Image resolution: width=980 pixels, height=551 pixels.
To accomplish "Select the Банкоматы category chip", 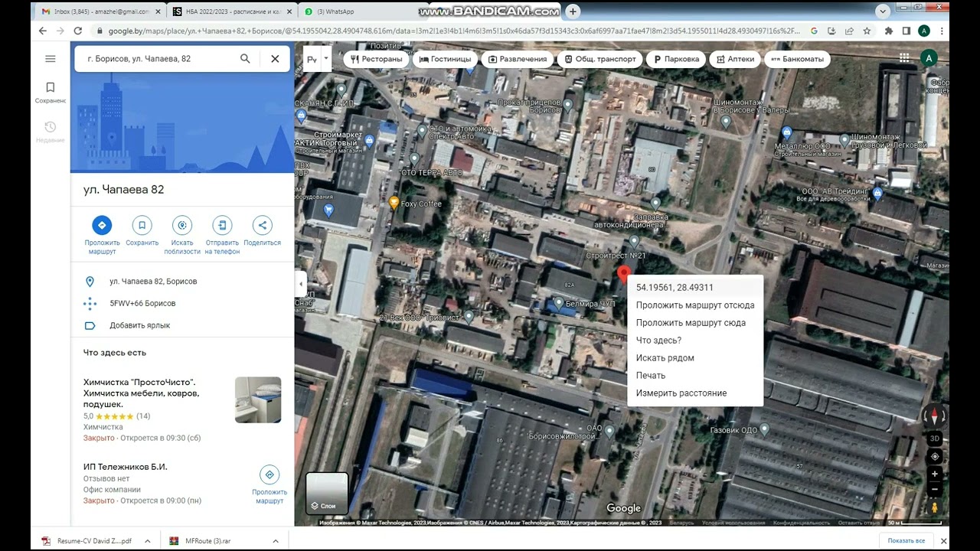I will point(797,59).
